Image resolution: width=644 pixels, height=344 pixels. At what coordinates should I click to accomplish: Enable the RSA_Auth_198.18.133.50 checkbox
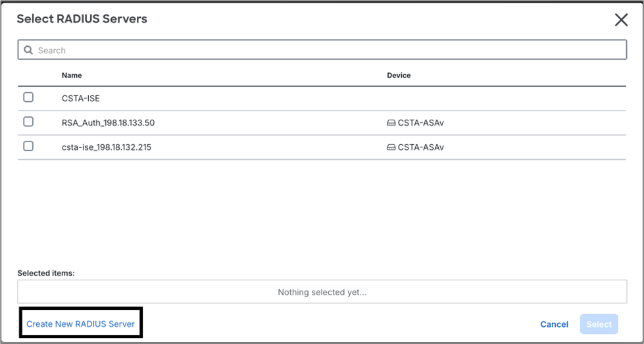(28, 122)
